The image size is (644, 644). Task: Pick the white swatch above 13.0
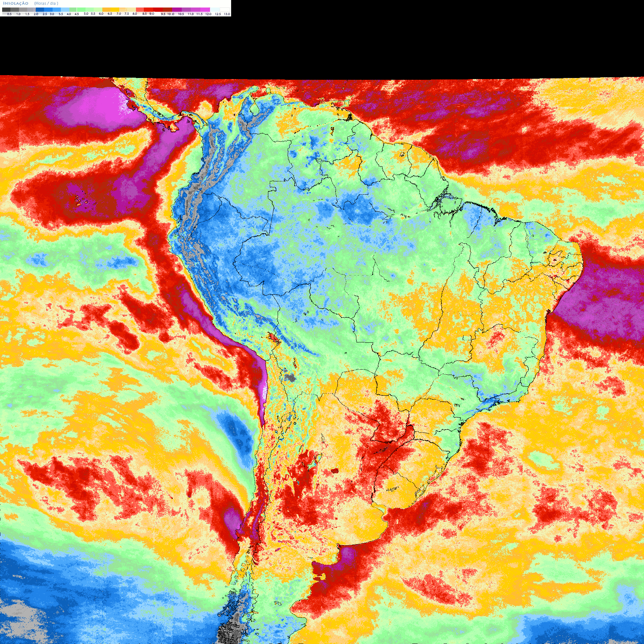point(225,10)
